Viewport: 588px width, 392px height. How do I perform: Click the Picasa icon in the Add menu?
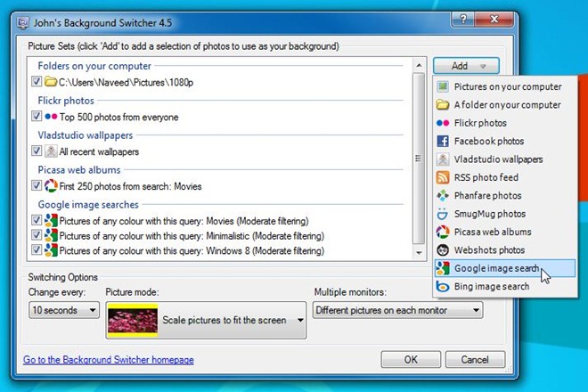pyautogui.click(x=443, y=232)
